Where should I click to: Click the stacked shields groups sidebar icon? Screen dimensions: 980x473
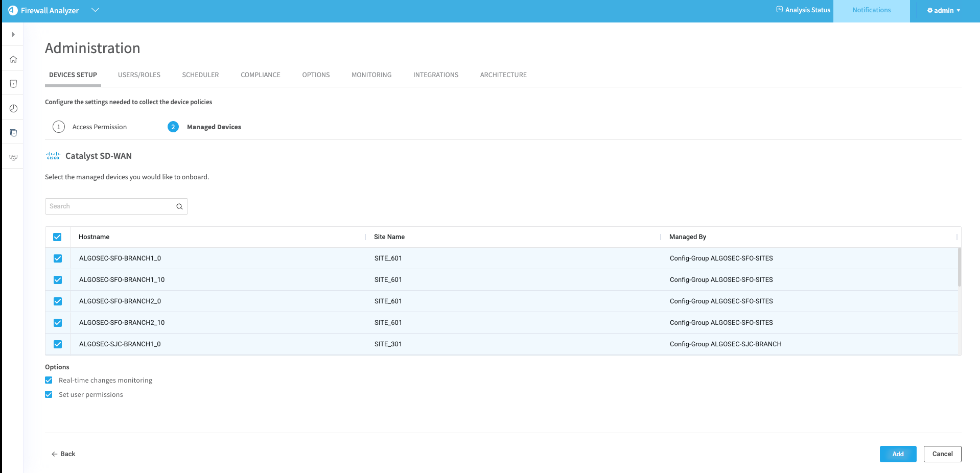click(x=13, y=133)
